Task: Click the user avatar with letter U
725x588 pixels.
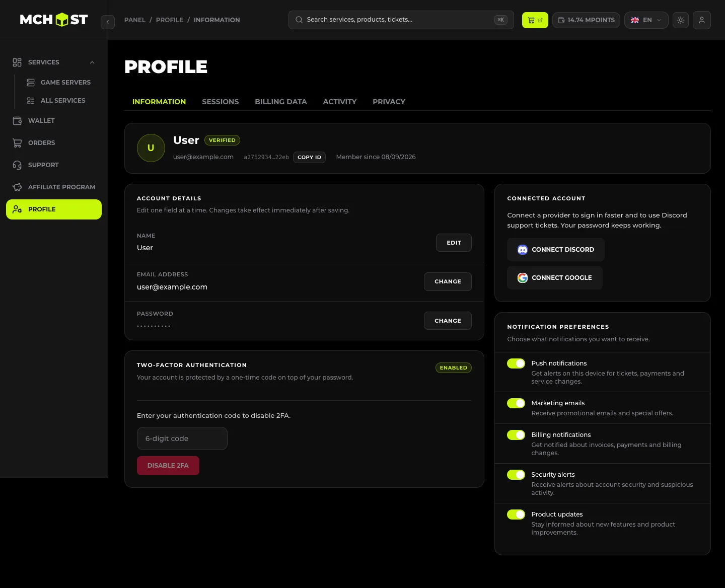Action: (x=151, y=148)
